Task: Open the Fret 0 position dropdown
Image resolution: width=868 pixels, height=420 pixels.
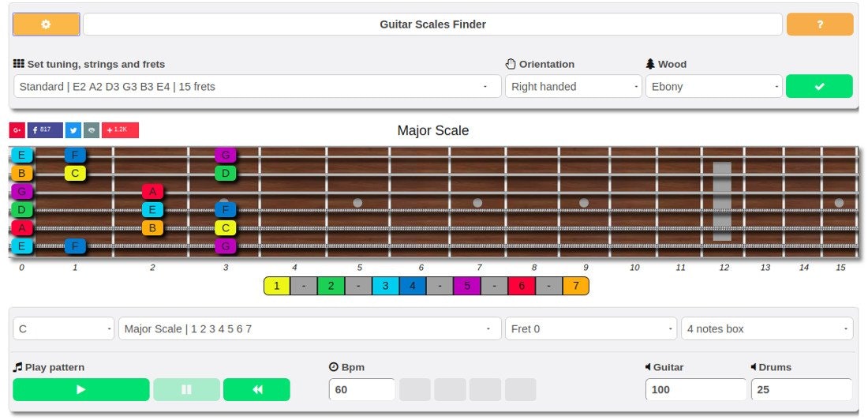Action: pos(591,328)
